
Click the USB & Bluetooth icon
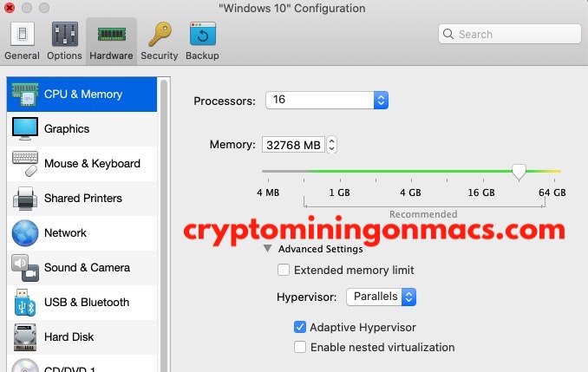pos(25,303)
